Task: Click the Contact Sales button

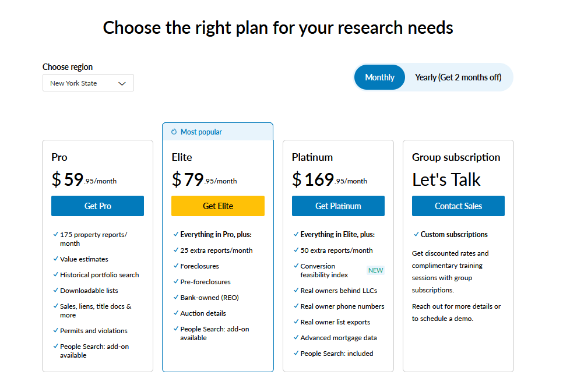Action: [458, 206]
